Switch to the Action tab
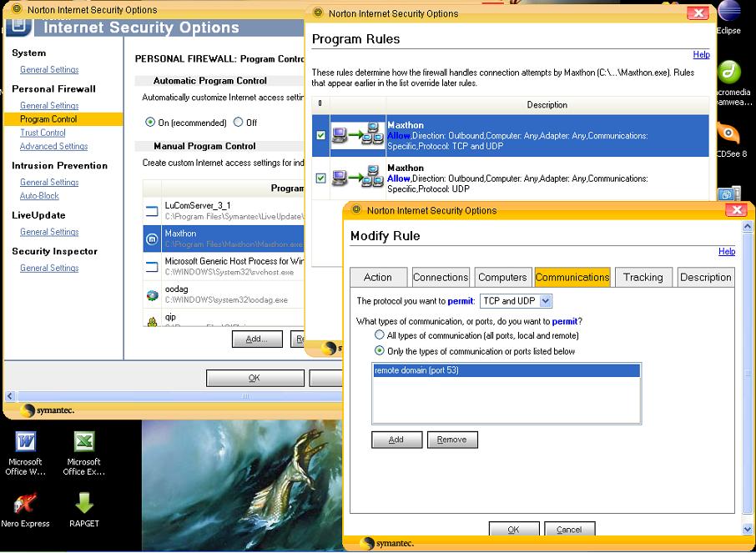This screenshot has width=756, height=553. point(378,277)
